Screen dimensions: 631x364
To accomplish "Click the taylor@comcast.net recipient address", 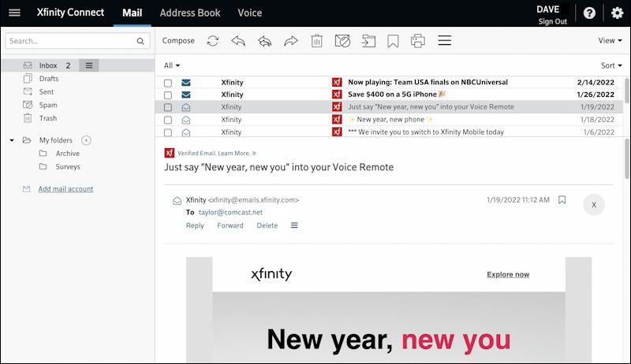I will (x=230, y=212).
